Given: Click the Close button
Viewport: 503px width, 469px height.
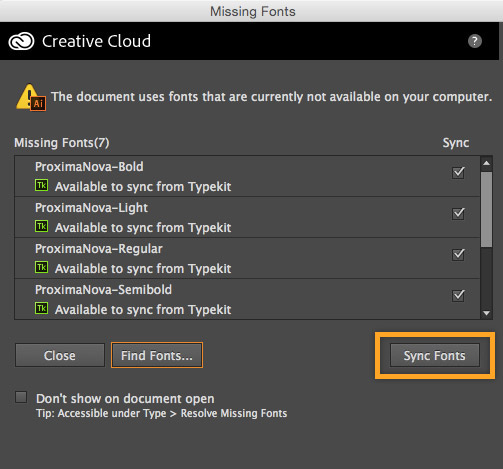Looking at the screenshot, I should [60, 355].
